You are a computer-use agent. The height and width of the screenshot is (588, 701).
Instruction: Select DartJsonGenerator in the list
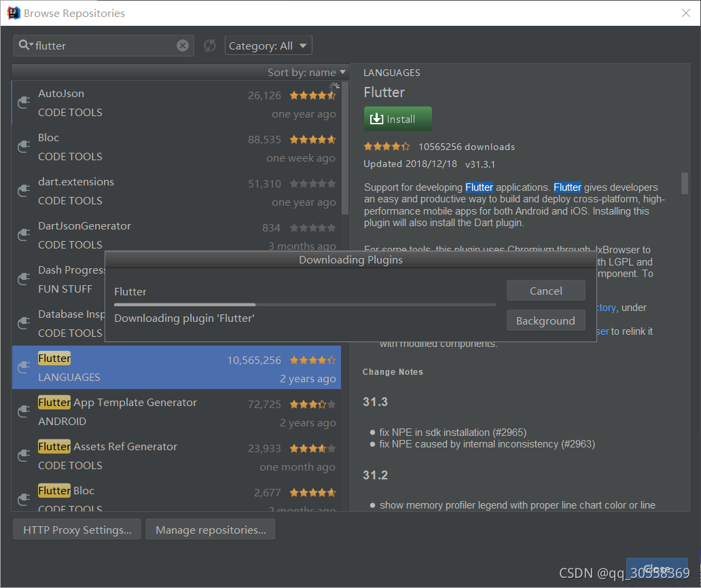coord(84,226)
